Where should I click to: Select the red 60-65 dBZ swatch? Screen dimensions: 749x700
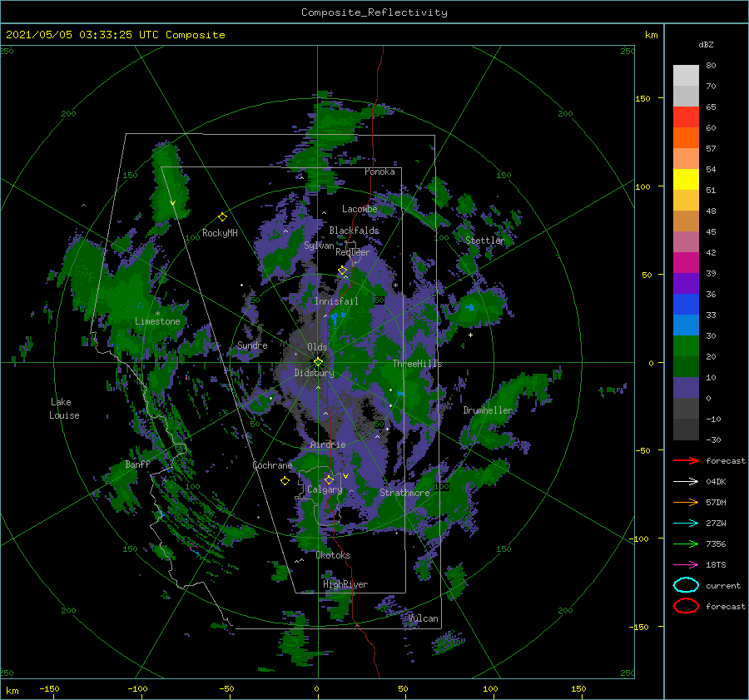(x=686, y=117)
